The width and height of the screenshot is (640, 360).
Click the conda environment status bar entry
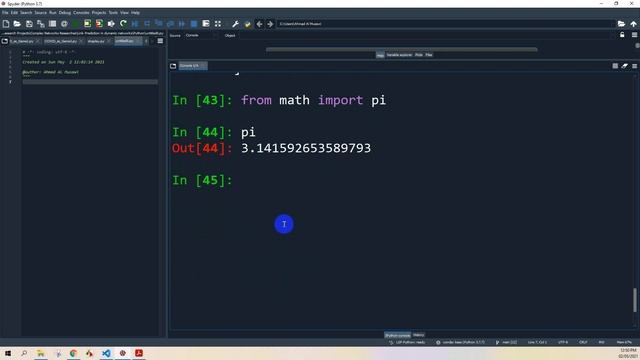click(x=461, y=342)
